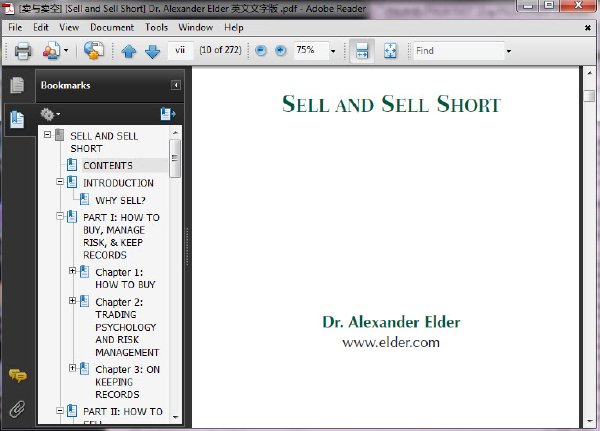Collapse the SELL AND SELL SHORT bookmark
The width and height of the screenshot is (600, 431).
(x=47, y=134)
